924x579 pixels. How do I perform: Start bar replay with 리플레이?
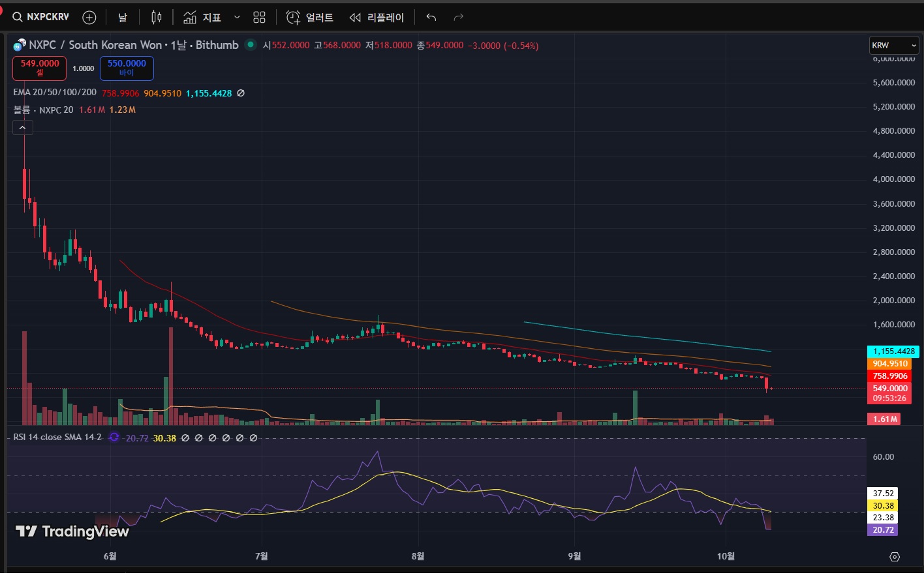pyautogui.click(x=377, y=18)
